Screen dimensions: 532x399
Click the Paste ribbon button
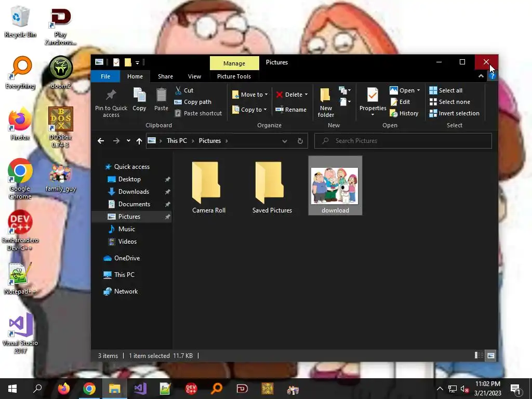point(161,100)
